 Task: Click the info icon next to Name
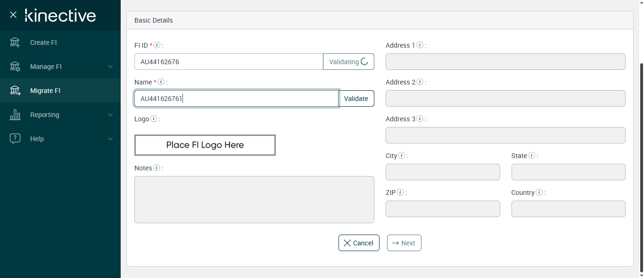161,82
